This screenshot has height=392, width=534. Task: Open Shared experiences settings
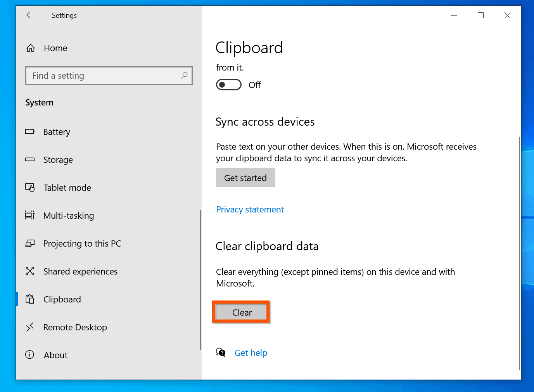tap(80, 271)
